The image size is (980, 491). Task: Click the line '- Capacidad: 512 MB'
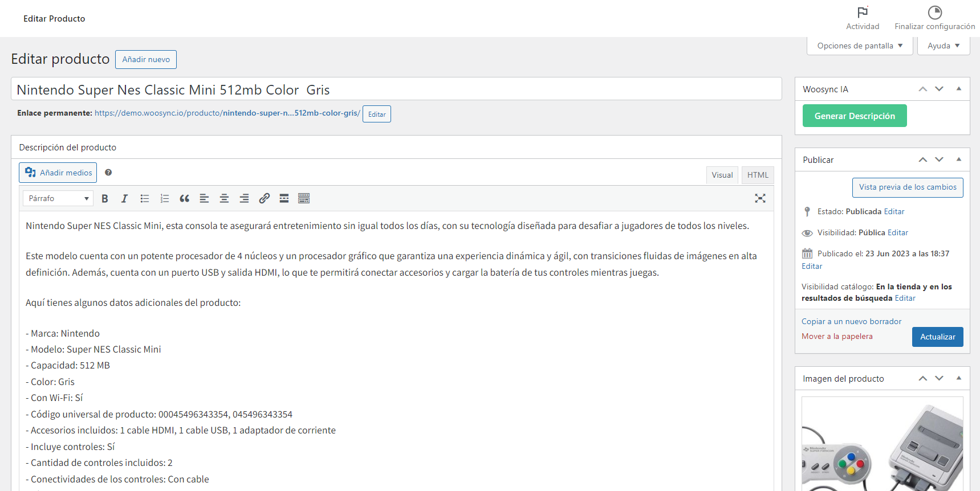pyautogui.click(x=68, y=365)
